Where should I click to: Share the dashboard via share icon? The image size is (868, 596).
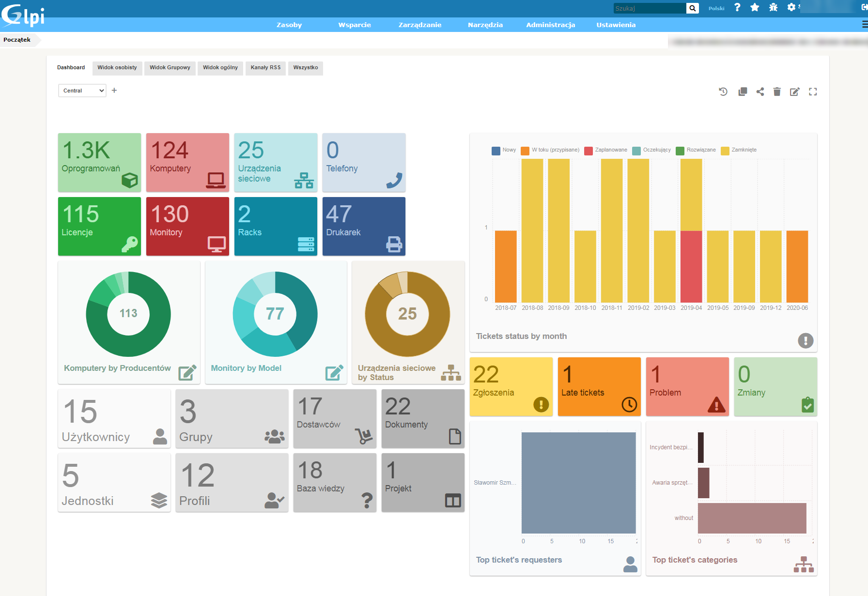[760, 92]
